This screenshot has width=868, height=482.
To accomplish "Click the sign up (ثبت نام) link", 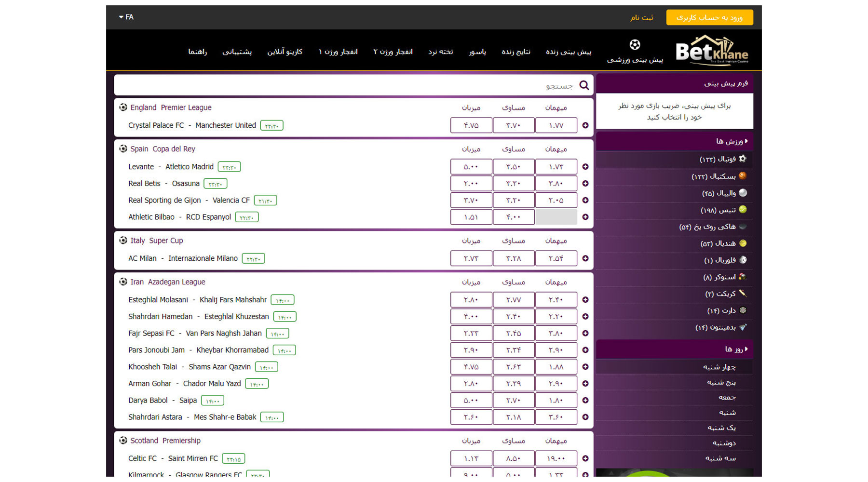I will point(642,17).
